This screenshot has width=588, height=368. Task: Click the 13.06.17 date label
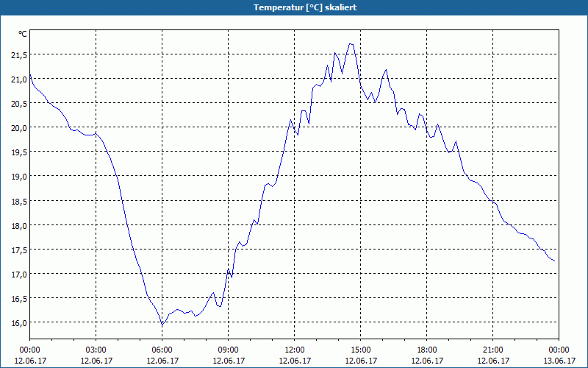pos(559,361)
